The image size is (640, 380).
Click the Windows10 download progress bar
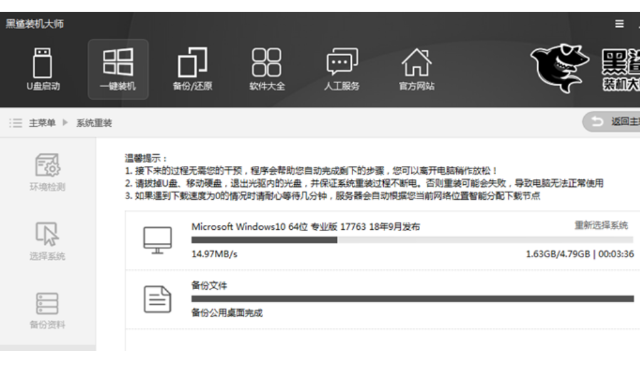click(x=412, y=240)
